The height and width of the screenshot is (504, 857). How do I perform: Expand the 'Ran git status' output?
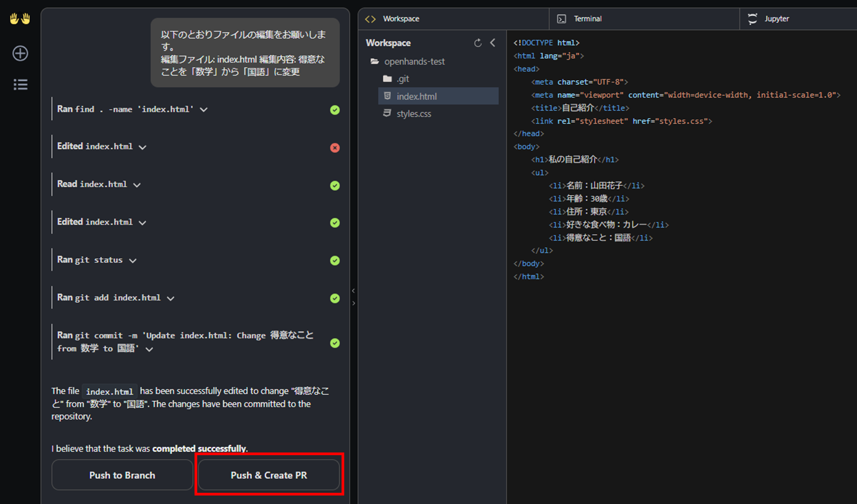pyautogui.click(x=133, y=261)
